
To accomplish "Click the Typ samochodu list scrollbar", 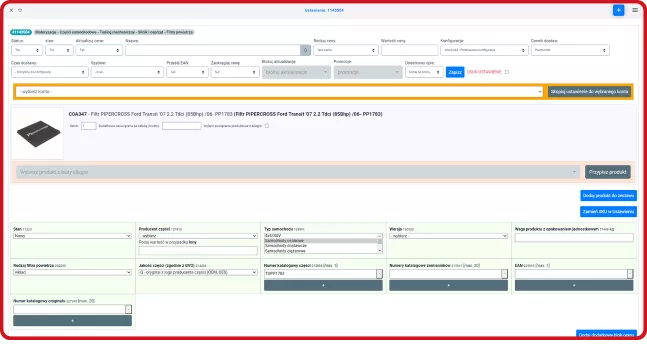I will pyautogui.click(x=380, y=243).
